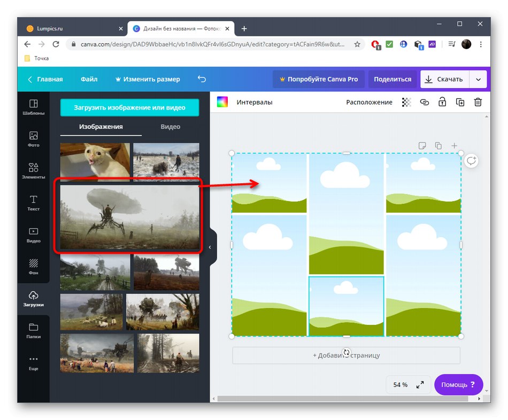Click the lock element icon
Viewport: 508px width, 420px height.
pos(442,102)
